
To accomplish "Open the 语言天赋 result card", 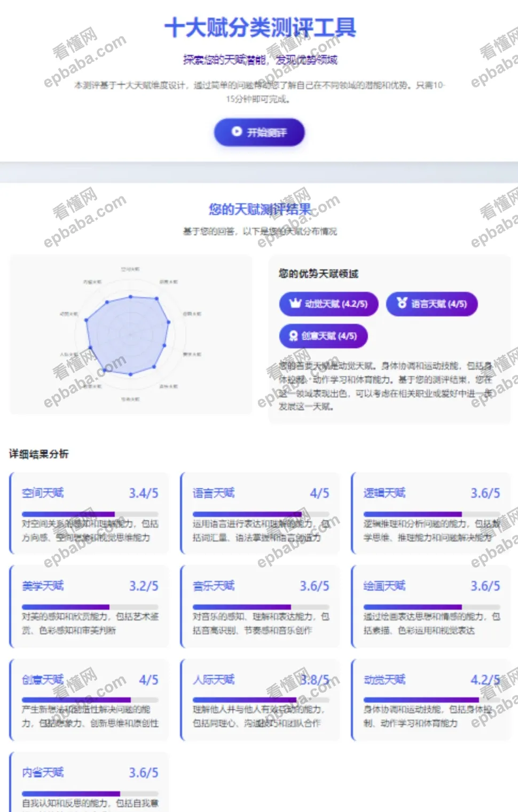I will (x=259, y=514).
